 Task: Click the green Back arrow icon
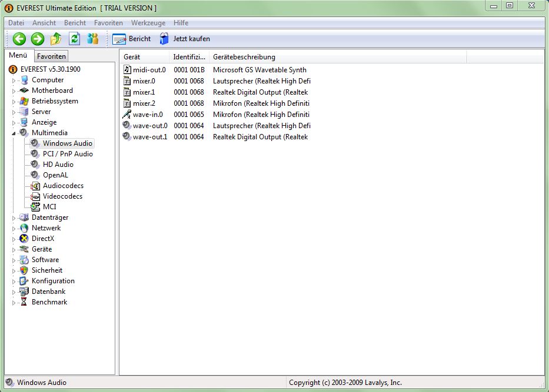(19, 39)
